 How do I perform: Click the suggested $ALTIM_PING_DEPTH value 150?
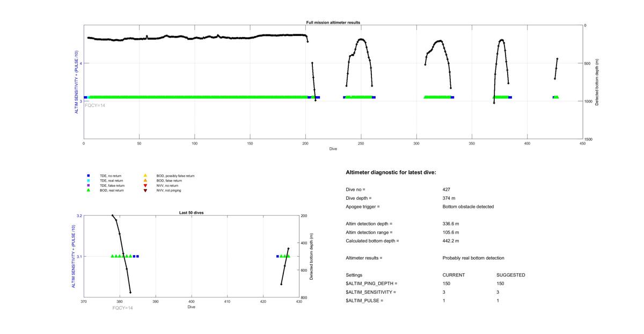(501, 284)
